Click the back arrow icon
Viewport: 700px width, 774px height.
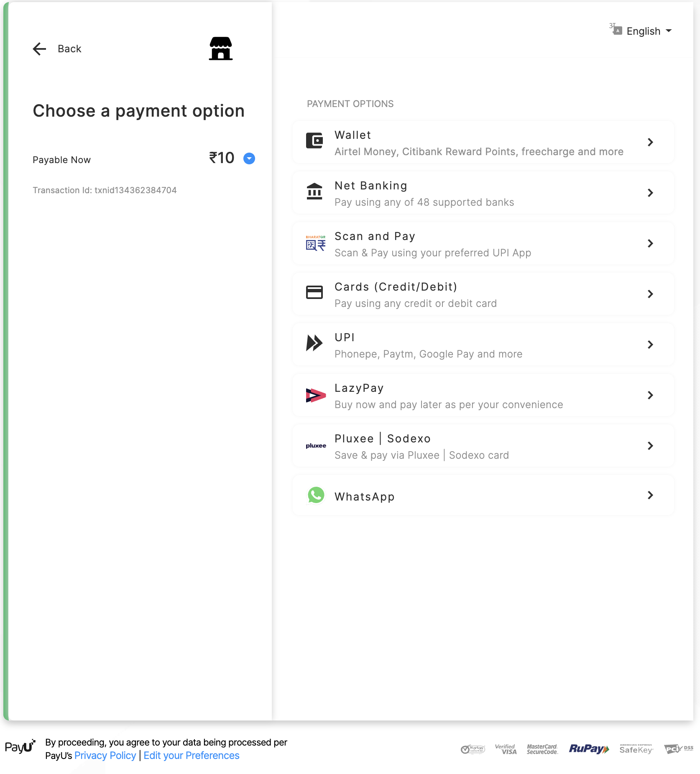click(39, 49)
